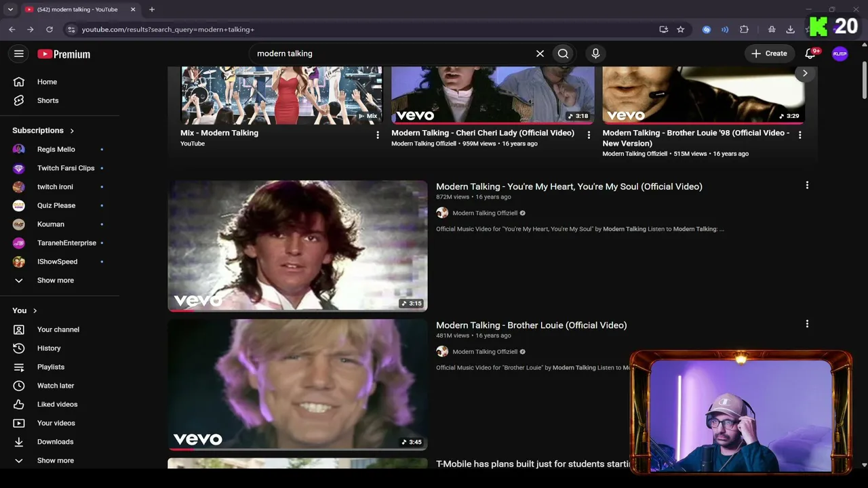Reload the YouTube page
The height and width of the screenshot is (488, 868).
pos(50,29)
